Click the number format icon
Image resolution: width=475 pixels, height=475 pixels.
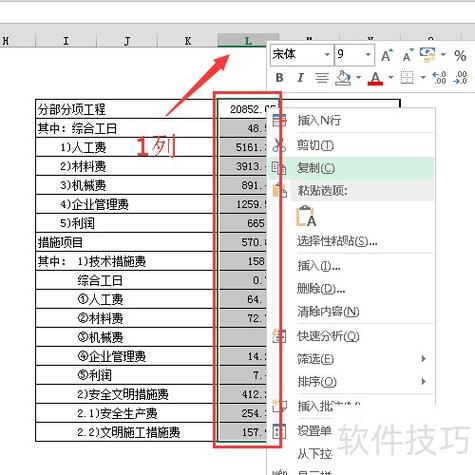click(428, 55)
